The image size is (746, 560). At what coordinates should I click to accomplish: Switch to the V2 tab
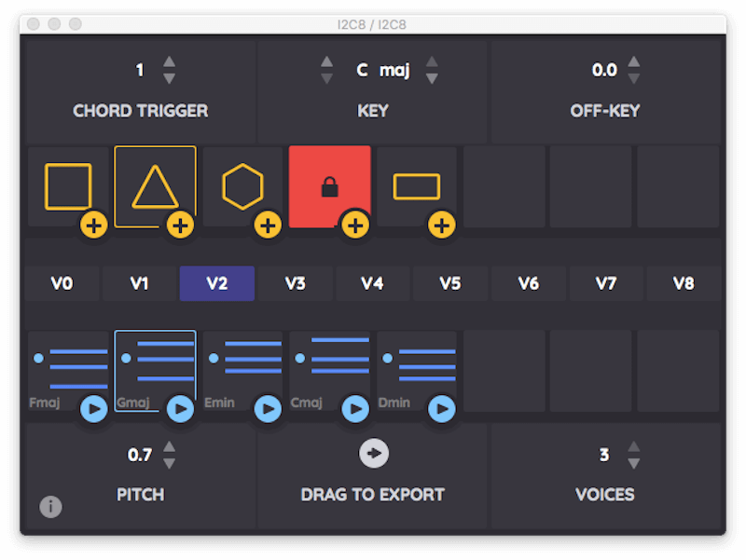click(x=216, y=283)
